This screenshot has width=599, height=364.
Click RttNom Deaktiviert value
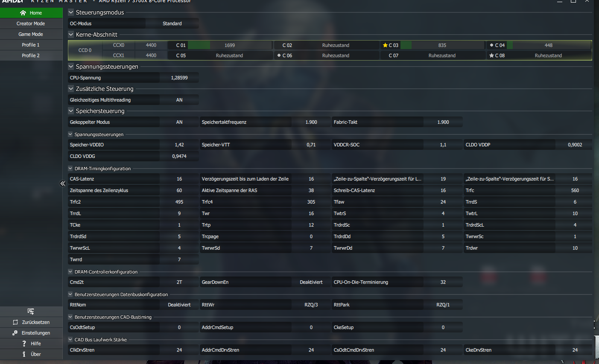(179, 305)
